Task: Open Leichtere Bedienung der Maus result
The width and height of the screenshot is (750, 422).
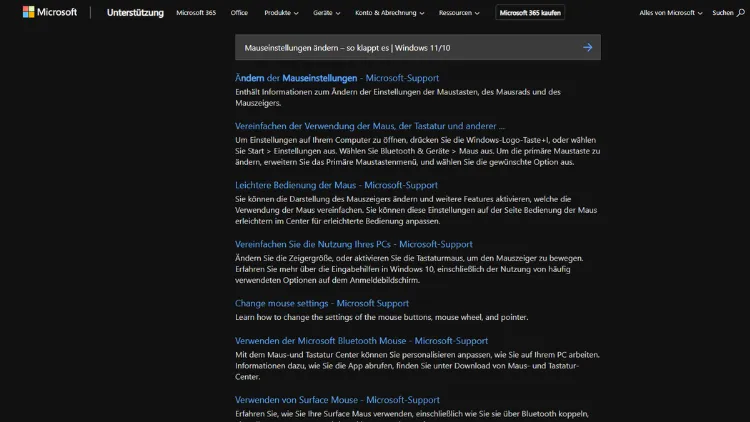Action: (336, 185)
